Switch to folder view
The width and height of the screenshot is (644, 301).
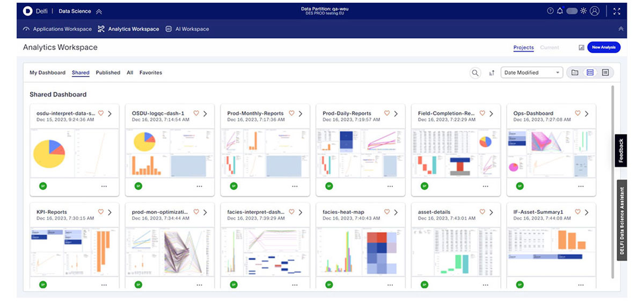click(575, 73)
